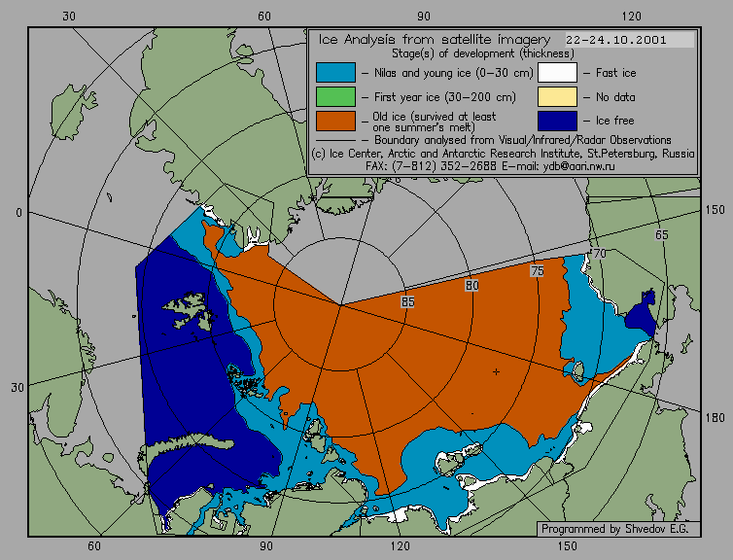
Task: Click the left-side 30 longitude label
Action: [x=17, y=388]
